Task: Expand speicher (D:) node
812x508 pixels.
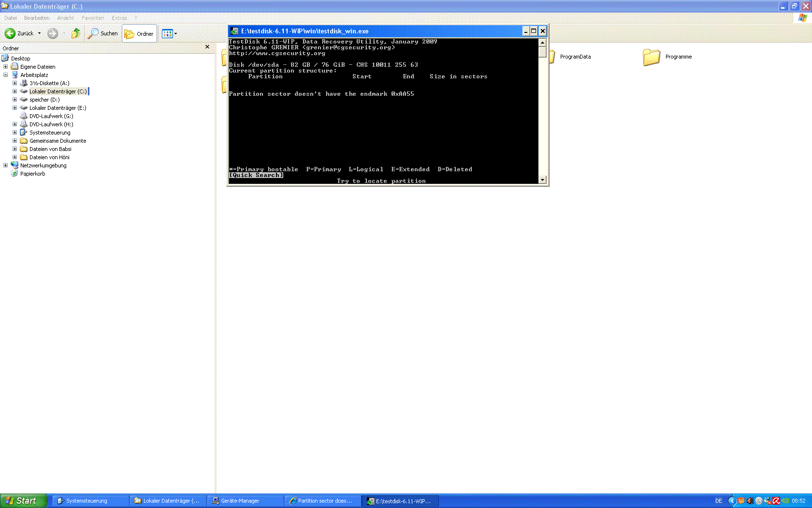Action: (14, 100)
